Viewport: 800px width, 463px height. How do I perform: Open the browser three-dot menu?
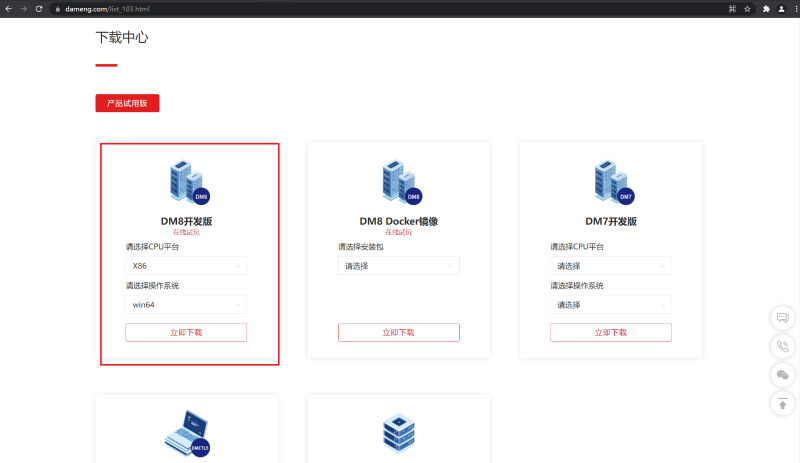[796, 9]
